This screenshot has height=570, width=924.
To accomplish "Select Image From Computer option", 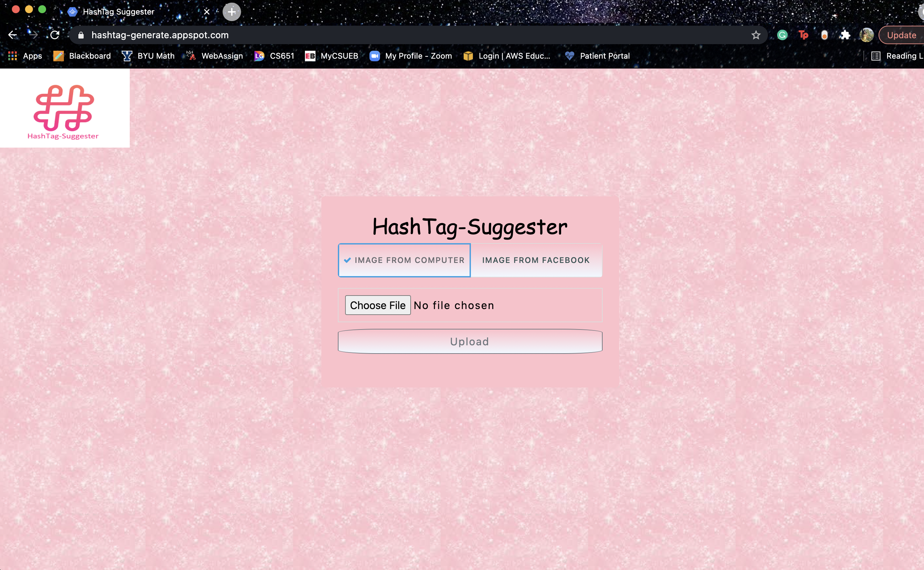I will 404,260.
